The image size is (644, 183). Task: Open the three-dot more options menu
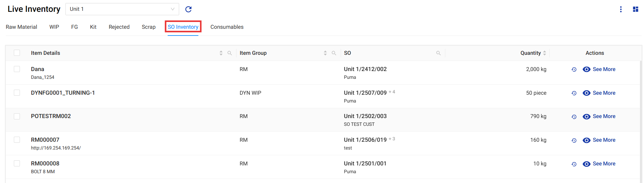click(620, 9)
